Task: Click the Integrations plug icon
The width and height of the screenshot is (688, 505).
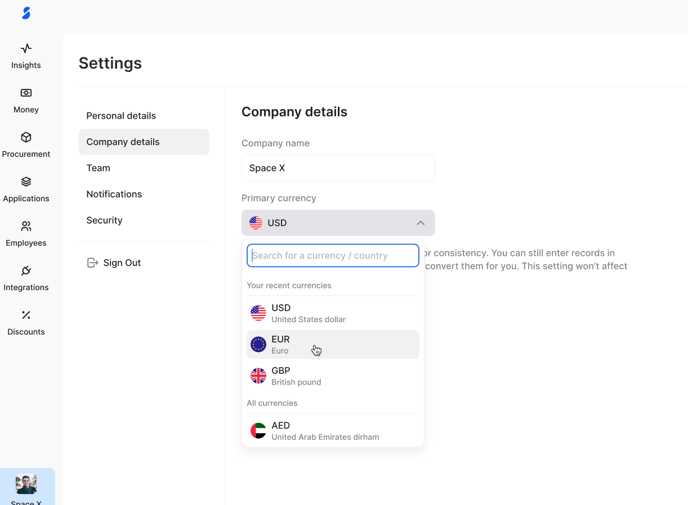Action: click(26, 271)
